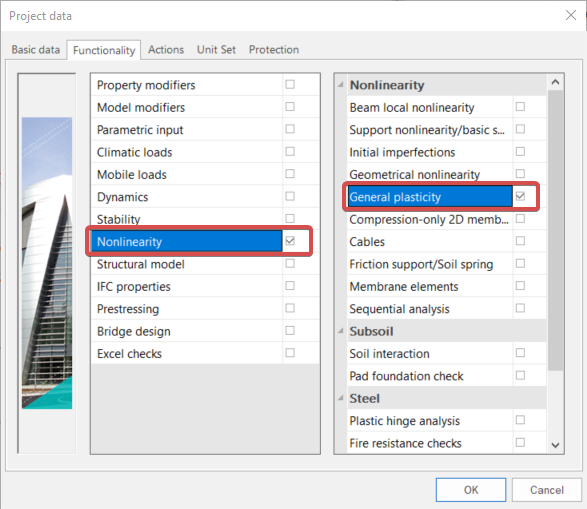Enable the Cables checkbox

[520, 241]
